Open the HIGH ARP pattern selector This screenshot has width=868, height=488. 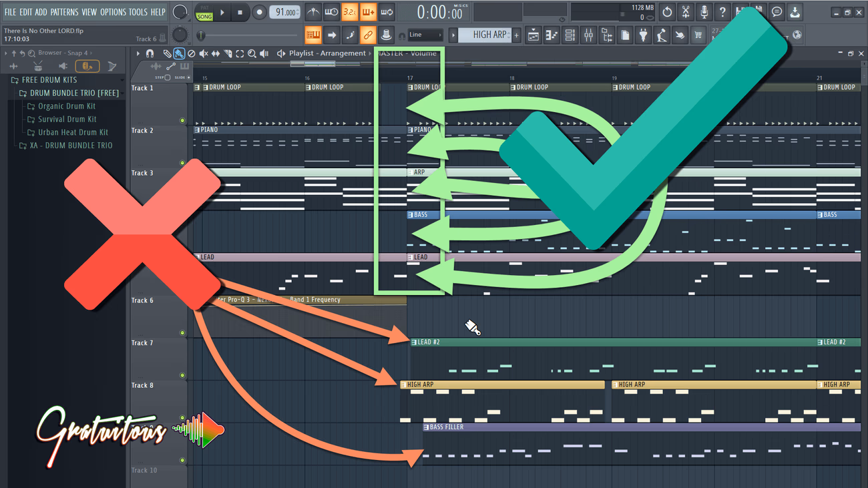click(x=485, y=35)
